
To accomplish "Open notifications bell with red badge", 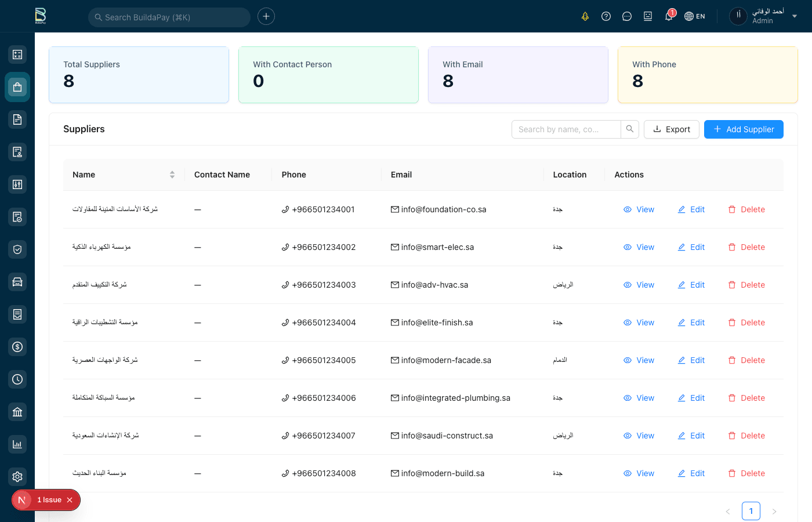I will coord(669,16).
